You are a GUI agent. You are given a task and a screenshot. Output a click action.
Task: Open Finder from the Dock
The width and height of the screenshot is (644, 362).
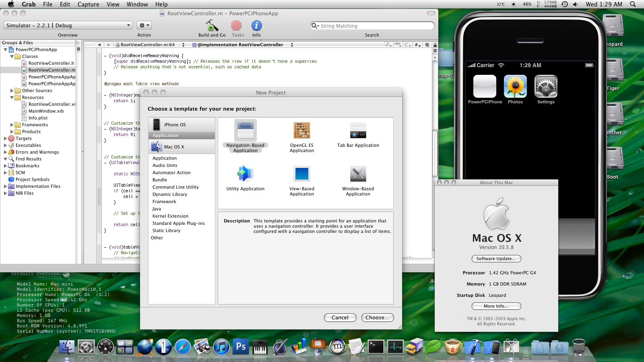point(67,346)
